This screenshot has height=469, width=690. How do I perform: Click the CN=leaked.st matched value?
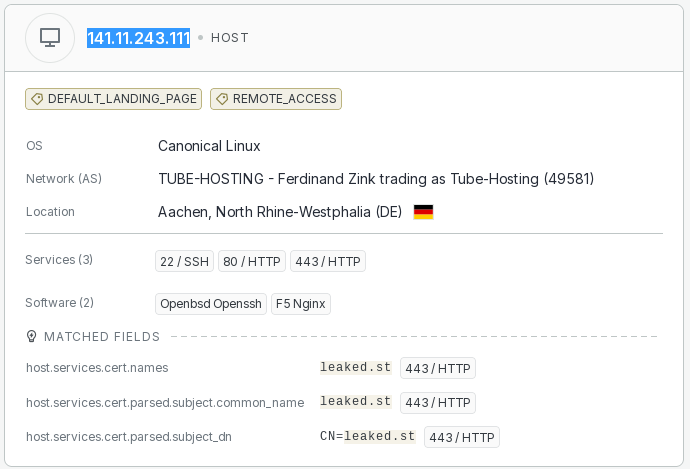(x=367, y=436)
